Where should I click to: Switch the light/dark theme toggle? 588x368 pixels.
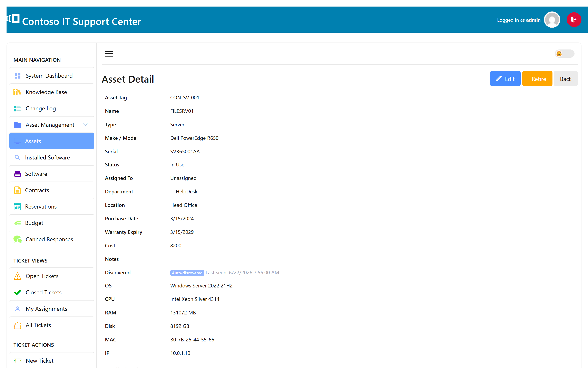point(565,54)
